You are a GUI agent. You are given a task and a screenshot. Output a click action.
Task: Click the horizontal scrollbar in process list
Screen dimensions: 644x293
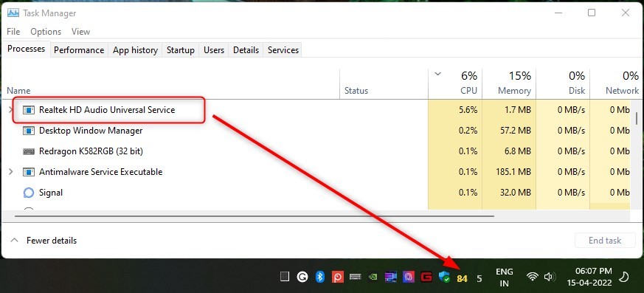coord(255,216)
